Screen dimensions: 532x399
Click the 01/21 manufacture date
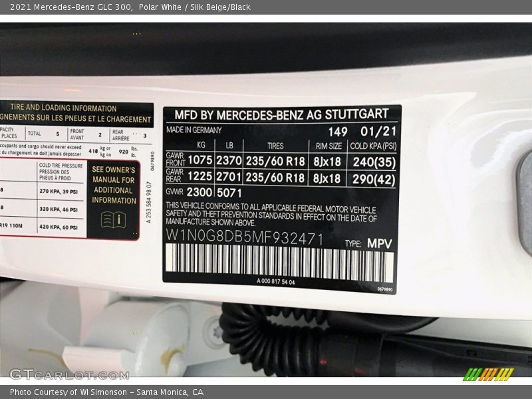pos(378,132)
